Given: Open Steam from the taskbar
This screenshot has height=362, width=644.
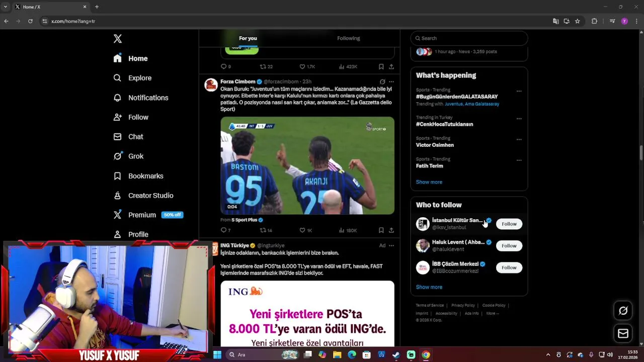Looking at the screenshot, I should (396, 354).
